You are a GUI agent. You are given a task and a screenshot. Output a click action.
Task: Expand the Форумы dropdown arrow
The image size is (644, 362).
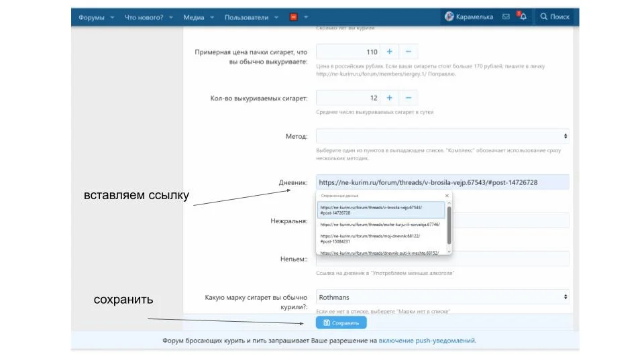click(x=112, y=17)
